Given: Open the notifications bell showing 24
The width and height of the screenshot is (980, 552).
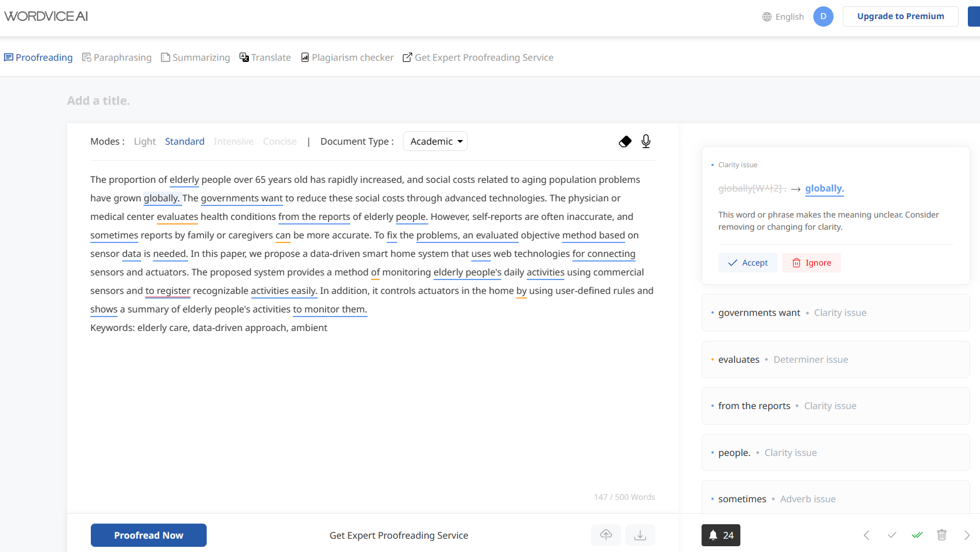Looking at the screenshot, I should click(x=720, y=535).
